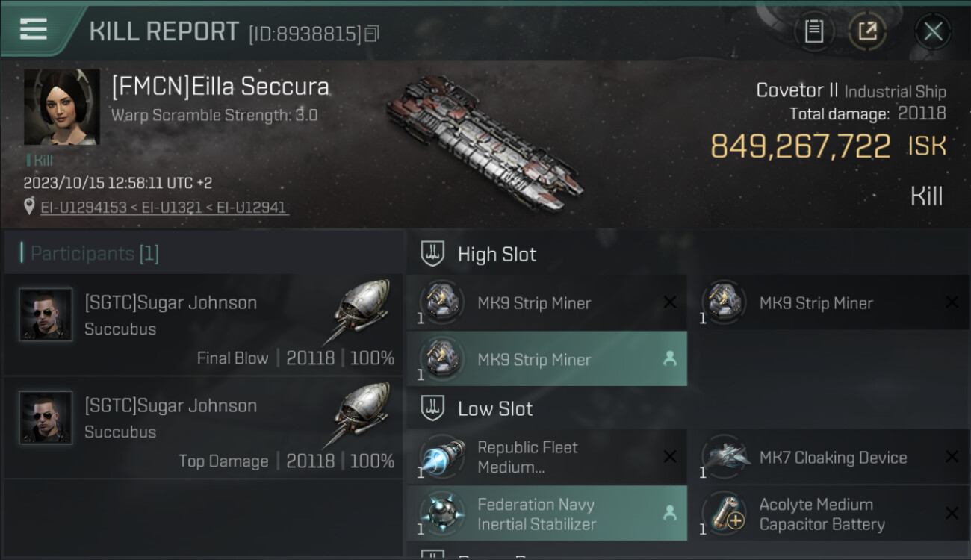Click the MK7 Cloaking Device icon
971x560 pixels.
[x=725, y=457]
